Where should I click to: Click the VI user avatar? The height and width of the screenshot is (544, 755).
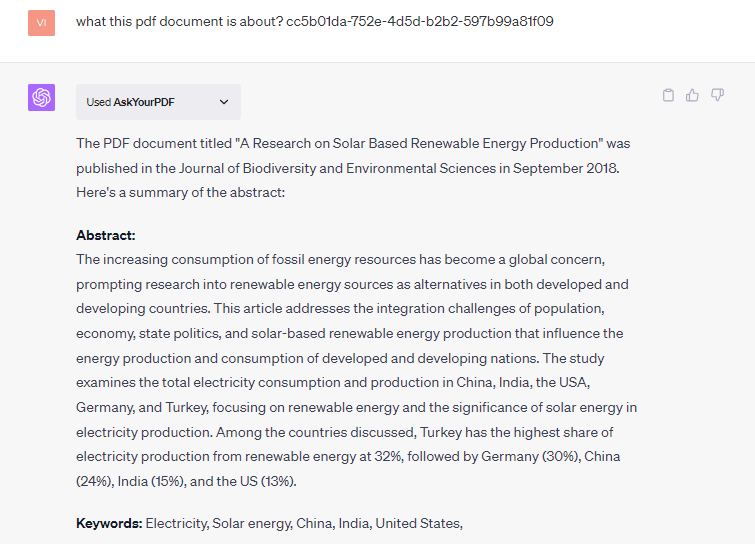click(x=41, y=21)
